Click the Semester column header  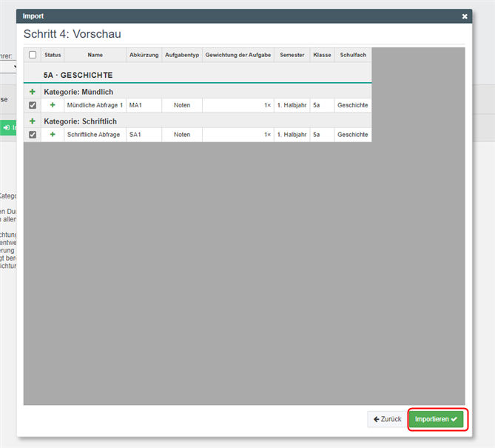click(x=292, y=55)
